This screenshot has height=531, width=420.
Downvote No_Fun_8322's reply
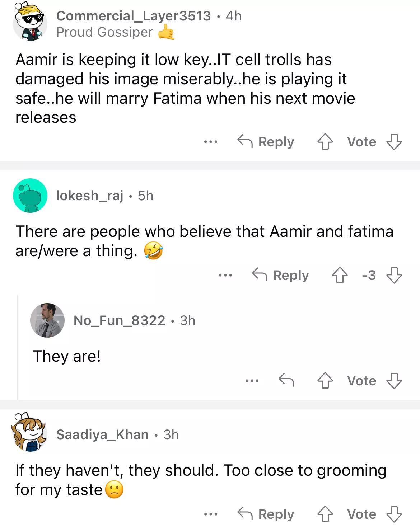point(394,381)
